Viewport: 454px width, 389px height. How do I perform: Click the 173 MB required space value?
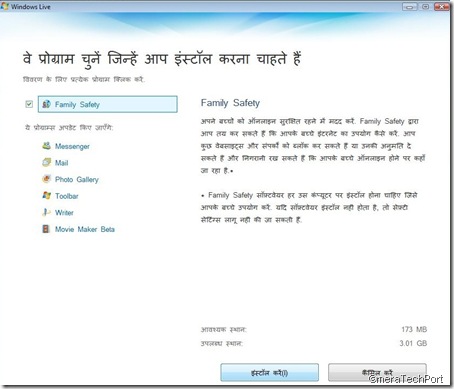point(414,329)
